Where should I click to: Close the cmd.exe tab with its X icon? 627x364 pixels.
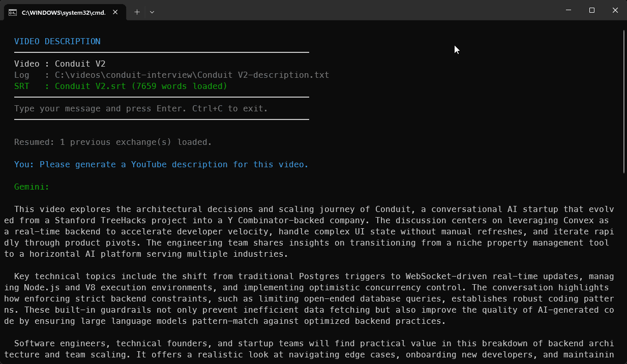click(115, 12)
